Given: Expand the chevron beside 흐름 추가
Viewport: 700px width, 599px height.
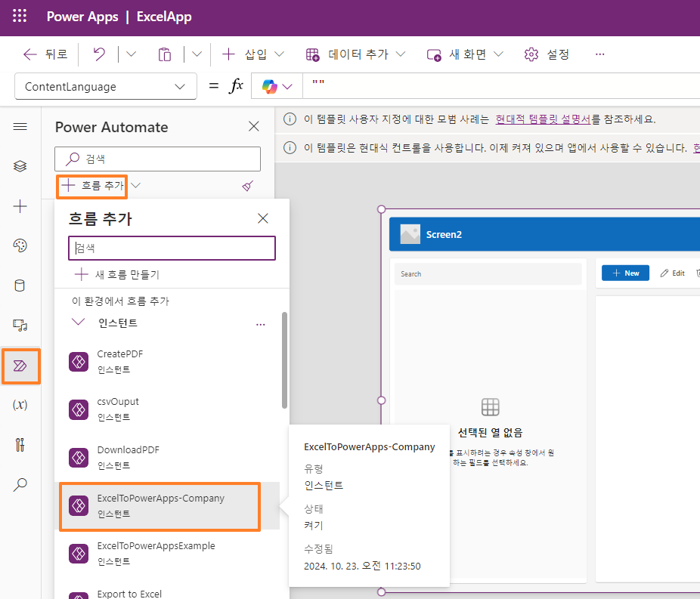Looking at the screenshot, I should [136, 185].
